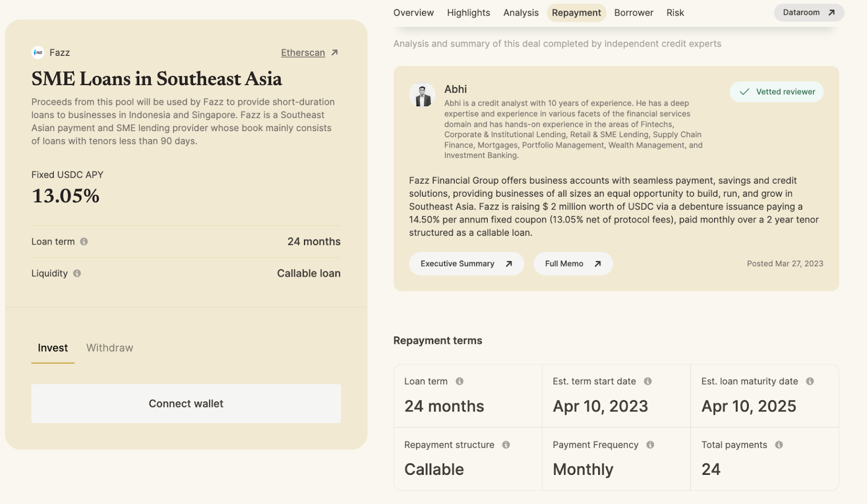This screenshot has width=867, height=504.
Task: Click the Connect wallet button
Action: [x=186, y=404]
